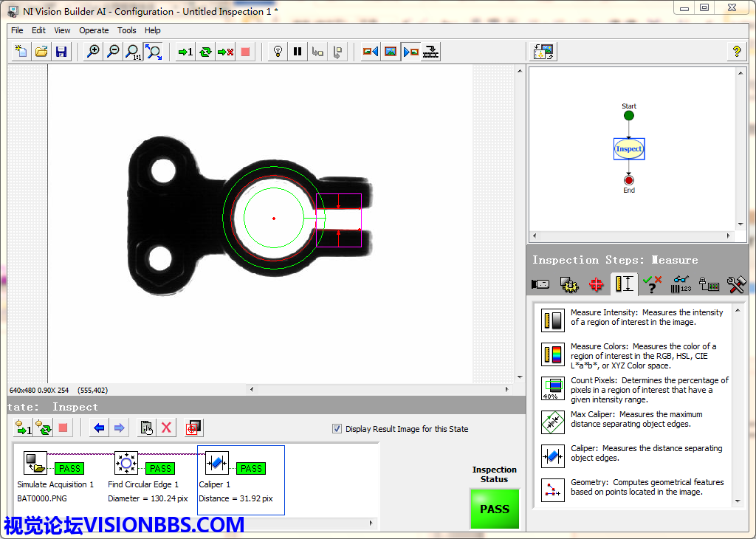Open the Communicate steps tab
The height and width of the screenshot is (539, 756).
click(x=709, y=284)
